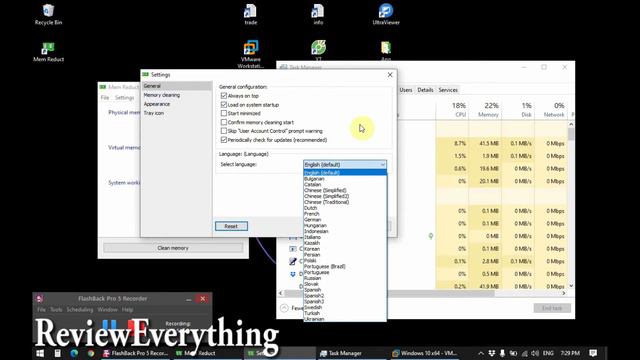Choose French from the language list
This screenshot has height=360, width=640.
[345, 214]
